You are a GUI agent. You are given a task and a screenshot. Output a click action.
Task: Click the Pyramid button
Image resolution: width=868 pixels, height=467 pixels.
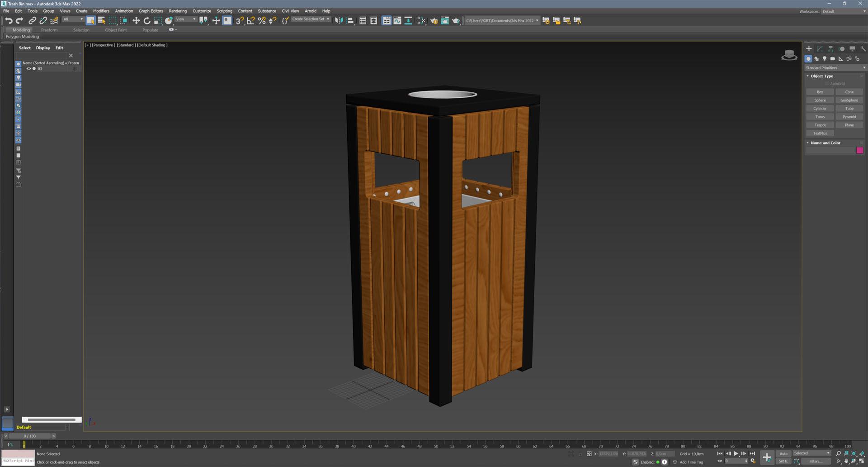(x=849, y=117)
